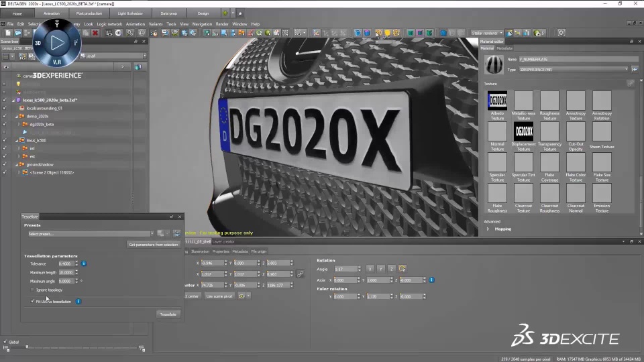Click the blue cube shading icon

(x=358, y=33)
